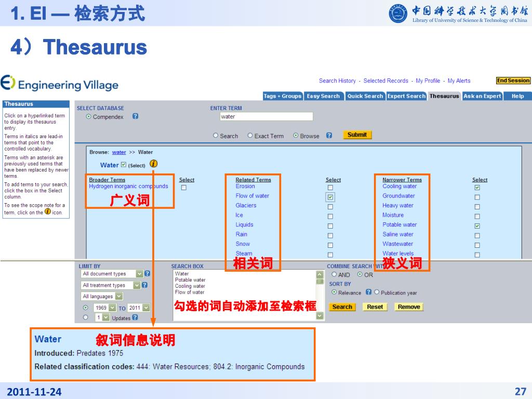Open the All document types dropdown

pos(112,273)
